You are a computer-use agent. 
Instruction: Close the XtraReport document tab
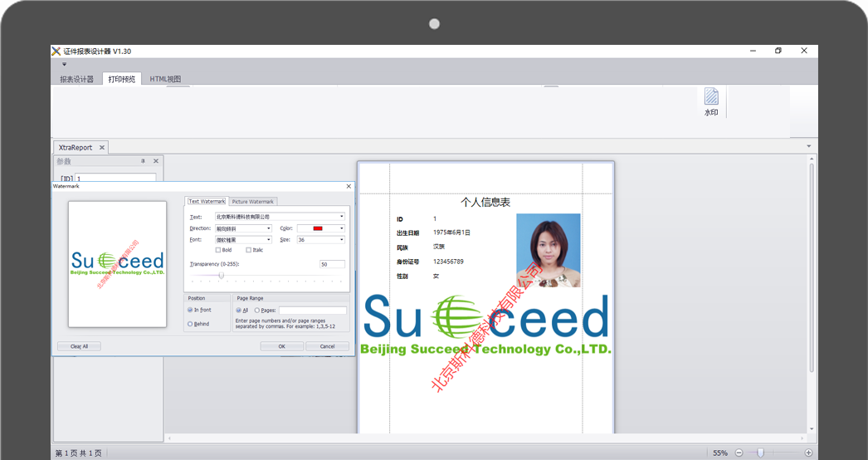coord(102,148)
